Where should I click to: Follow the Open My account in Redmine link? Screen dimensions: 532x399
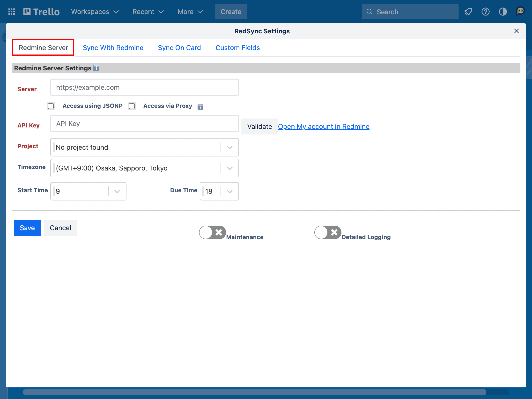click(324, 126)
